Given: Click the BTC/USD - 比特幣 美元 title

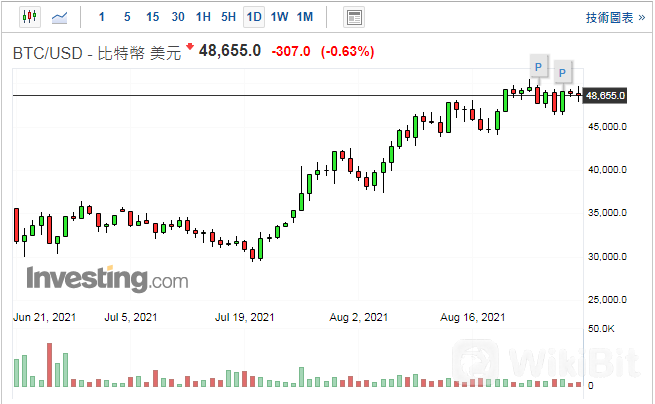Looking at the screenshot, I should (x=97, y=53).
